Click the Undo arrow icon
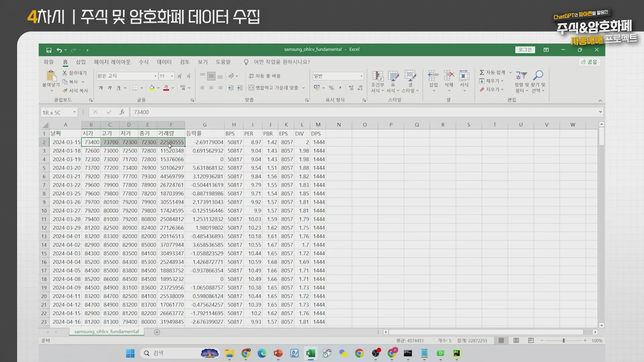The width and height of the screenshot is (644, 362). point(59,50)
